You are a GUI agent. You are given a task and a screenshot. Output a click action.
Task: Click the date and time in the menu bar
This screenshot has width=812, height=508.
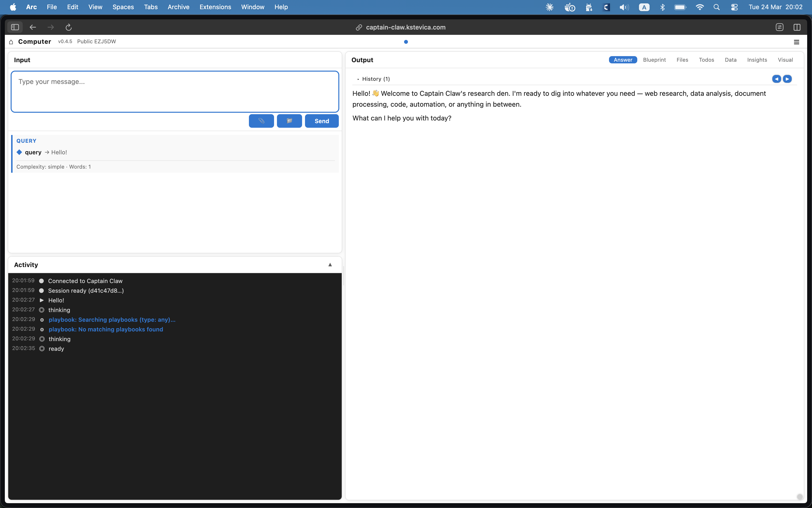pyautogui.click(x=776, y=7)
